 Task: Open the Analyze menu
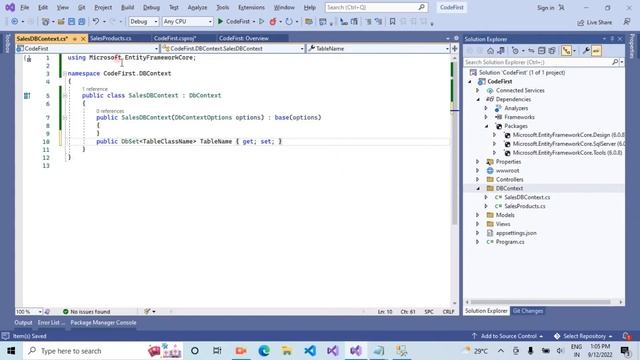[197, 7]
